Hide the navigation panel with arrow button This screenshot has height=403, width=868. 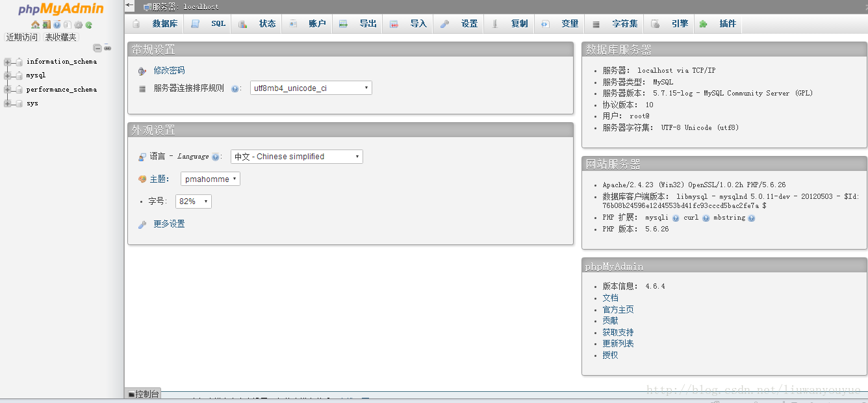click(130, 6)
